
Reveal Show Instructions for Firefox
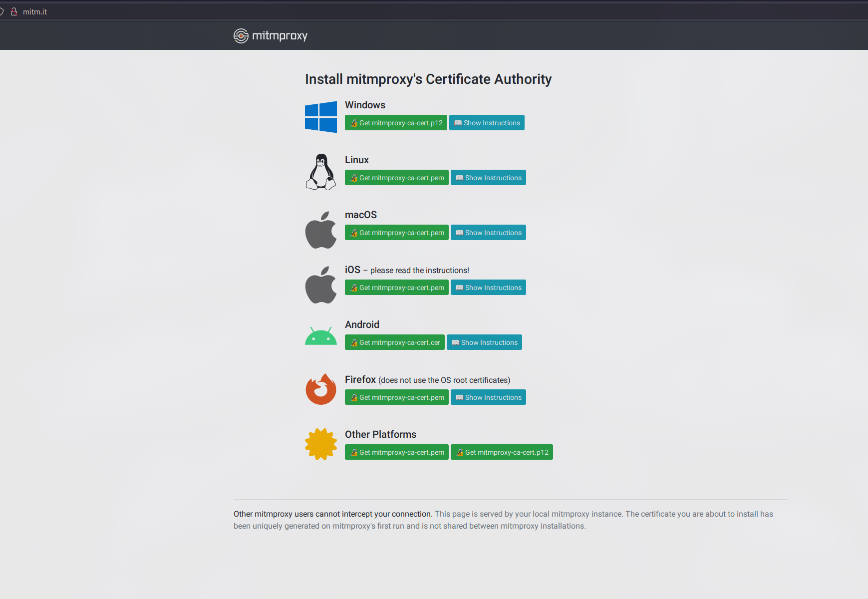488,397
